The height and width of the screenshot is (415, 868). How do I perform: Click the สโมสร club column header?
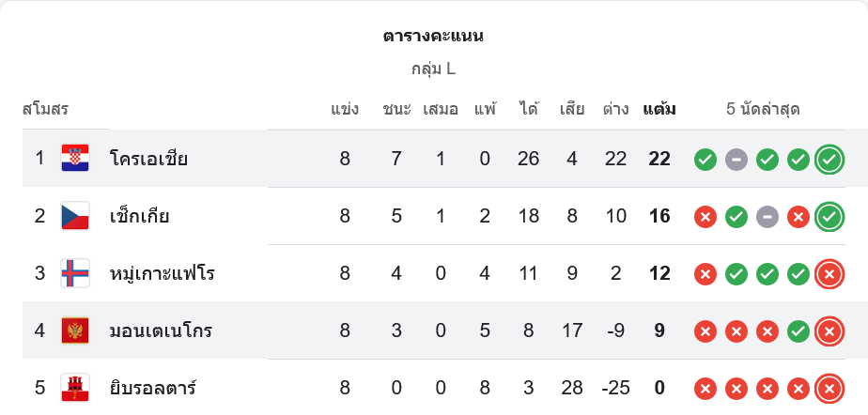coord(46,109)
